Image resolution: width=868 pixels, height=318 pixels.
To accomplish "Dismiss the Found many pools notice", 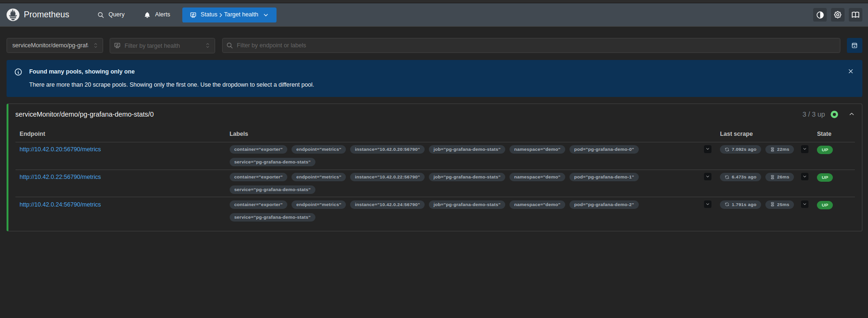I will [851, 71].
